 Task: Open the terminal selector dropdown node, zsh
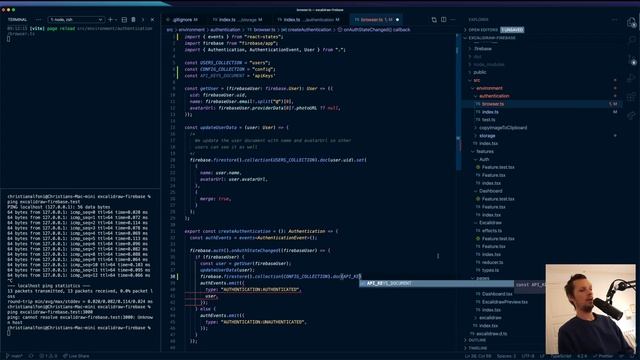pyautogui.click(x=76, y=20)
